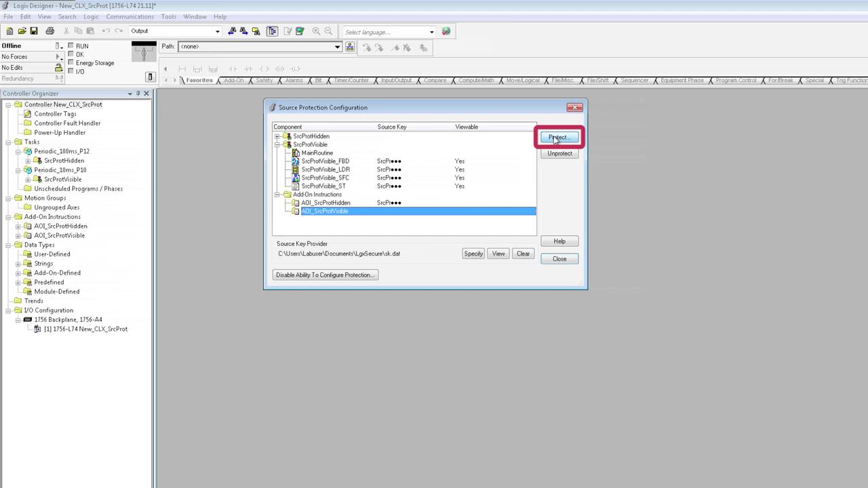Click the Zoom In magnifier icon

pos(316,31)
